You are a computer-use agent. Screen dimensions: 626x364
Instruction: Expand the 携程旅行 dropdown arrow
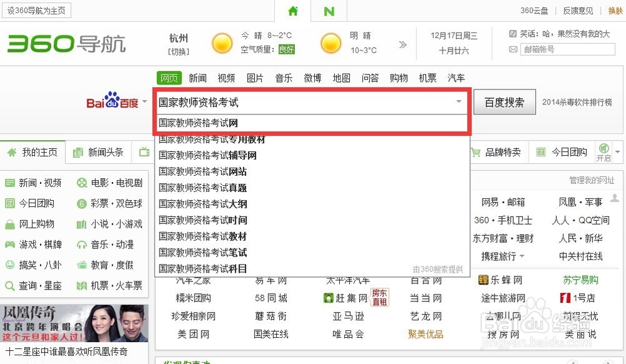click(522, 256)
